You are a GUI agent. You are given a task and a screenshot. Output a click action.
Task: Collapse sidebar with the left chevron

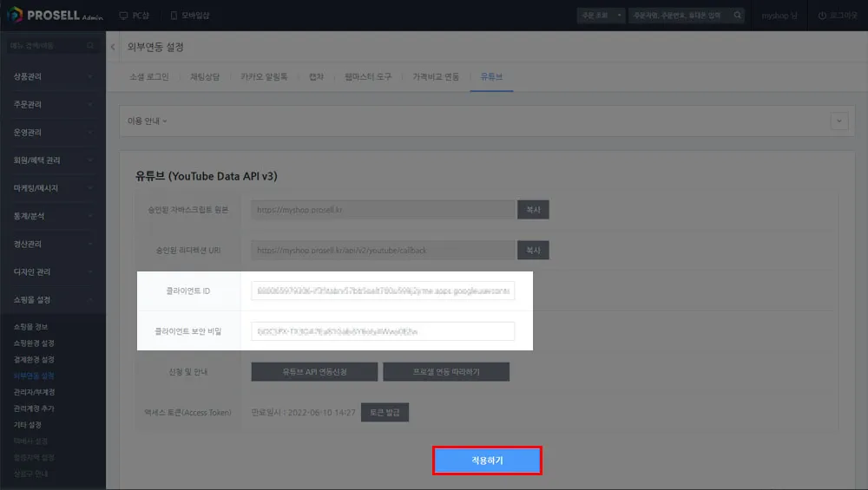tap(113, 47)
